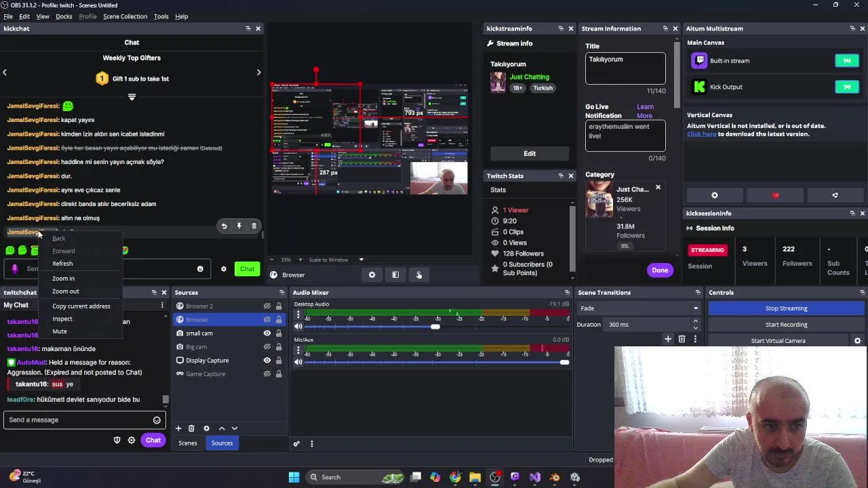This screenshot has width=868, height=488.
Task: Click the twitch chat shield moderation icon
Action: [117, 441]
